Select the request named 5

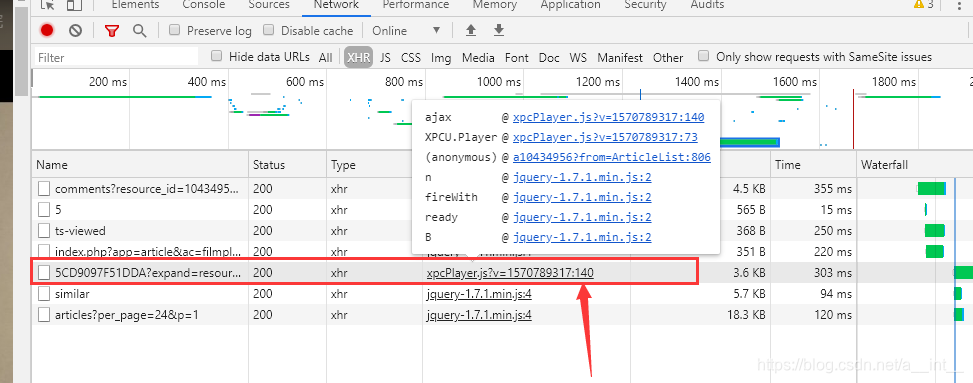58,210
